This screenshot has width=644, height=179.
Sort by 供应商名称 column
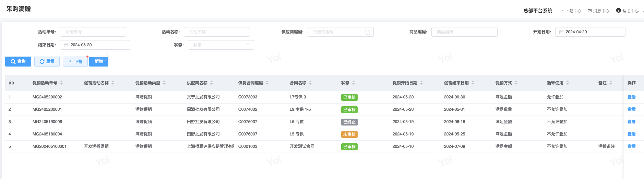(212, 83)
